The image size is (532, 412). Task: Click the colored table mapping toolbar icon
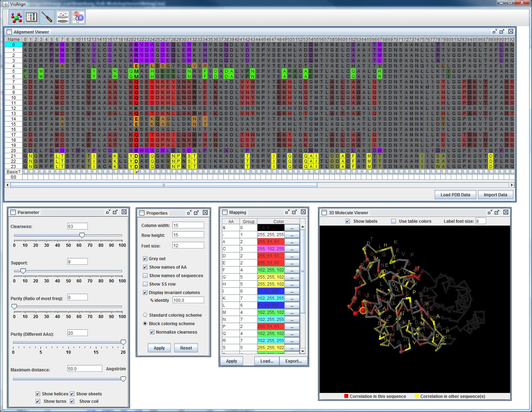click(32, 17)
